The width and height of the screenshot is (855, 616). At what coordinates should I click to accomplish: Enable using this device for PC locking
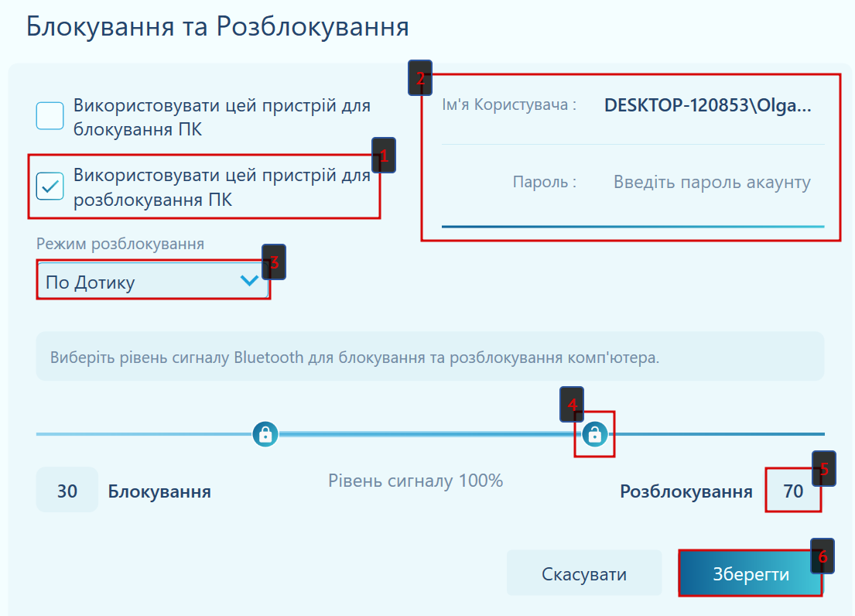50,116
